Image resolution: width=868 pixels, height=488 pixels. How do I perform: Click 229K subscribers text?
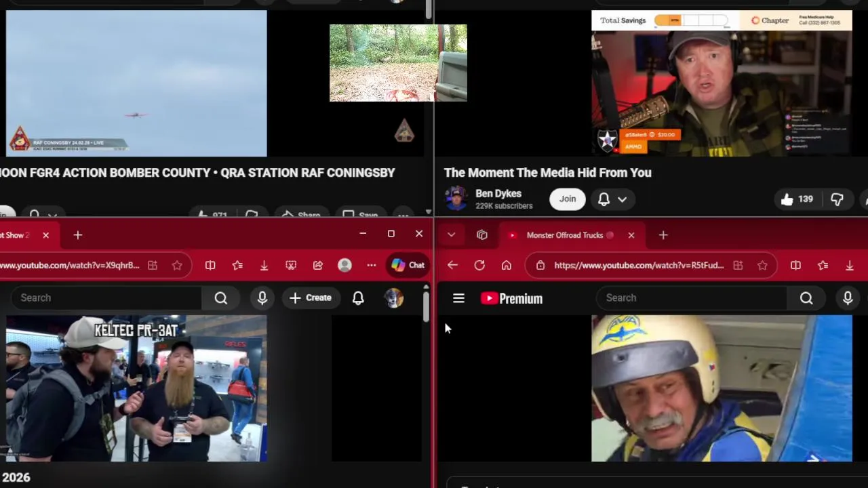[x=504, y=206]
